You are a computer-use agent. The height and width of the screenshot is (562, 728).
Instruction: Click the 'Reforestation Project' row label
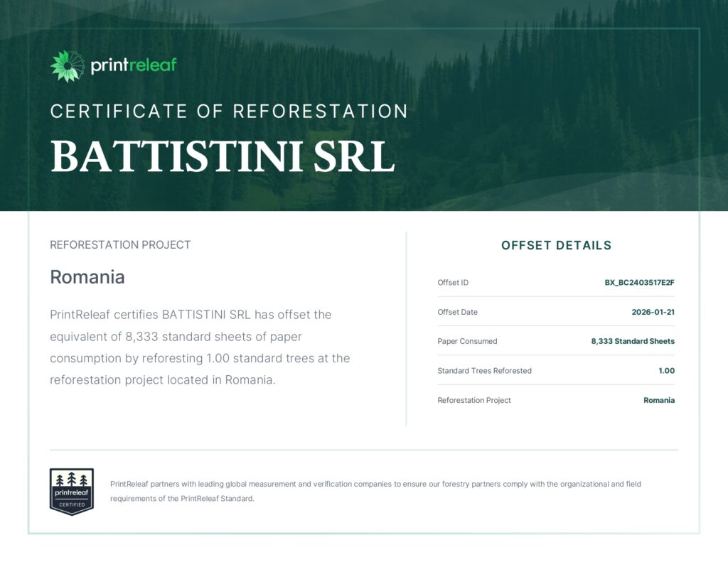tap(474, 401)
